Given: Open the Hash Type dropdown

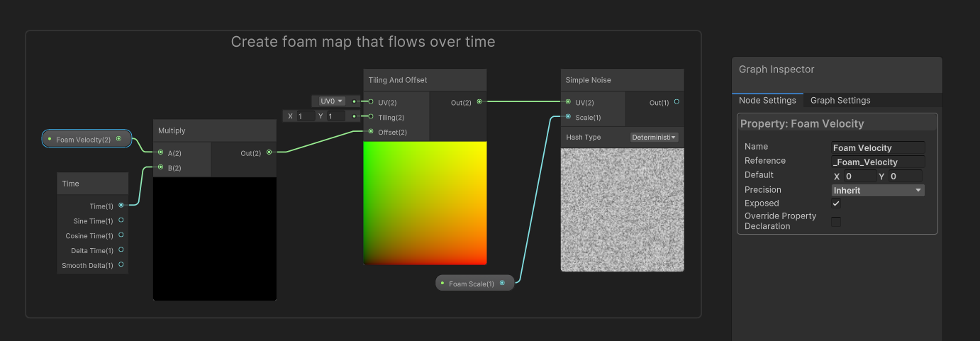Looking at the screenshot, I should [x=654, y=138].
